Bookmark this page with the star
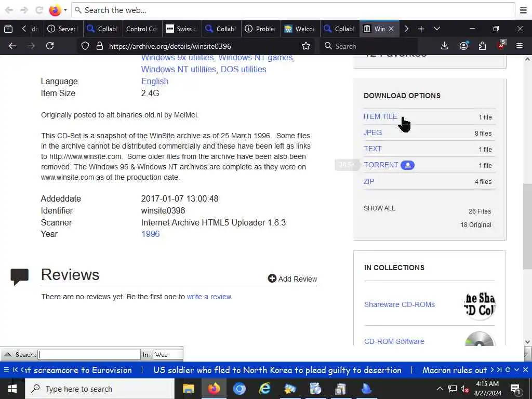This screenshot has width=532, height=399. [306, 46]
